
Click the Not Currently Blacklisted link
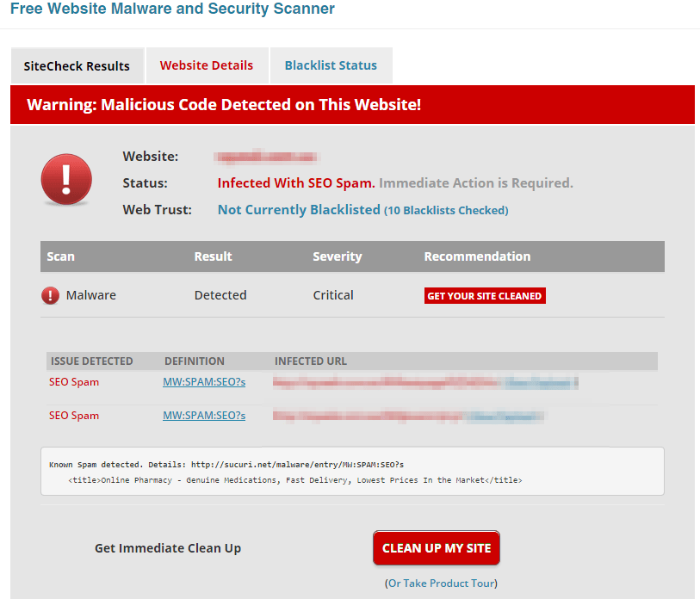coord(298,209)
